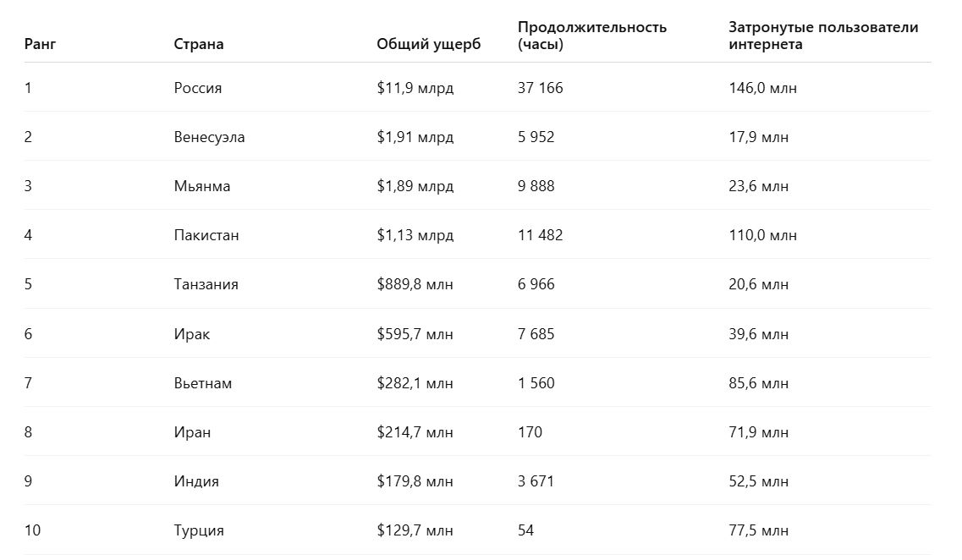Click the "Мьянма" country cell
Screen dimensions: 962x560
point(201,186)
